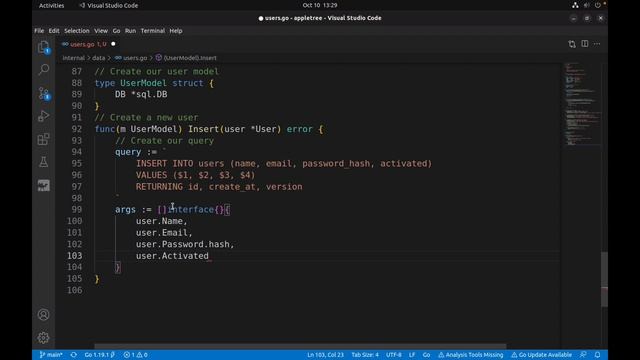This screenshot has width=640, height=360.
Task: Change indentation via Tab Size: 4
Action: click(365, 355)
